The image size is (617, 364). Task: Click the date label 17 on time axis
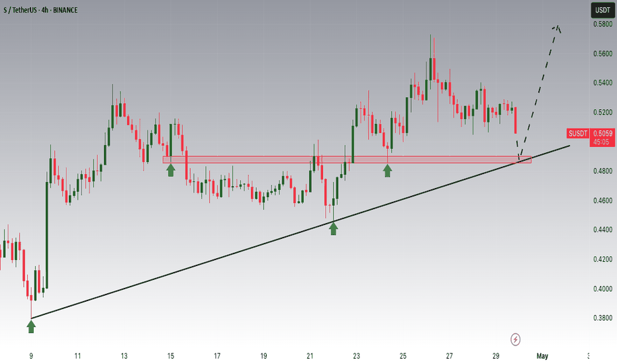coord(217,356)
